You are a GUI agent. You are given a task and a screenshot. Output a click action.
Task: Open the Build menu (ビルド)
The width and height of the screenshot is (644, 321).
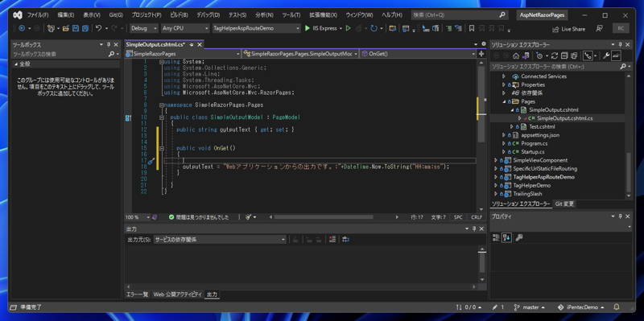click(x=179, y=15)
